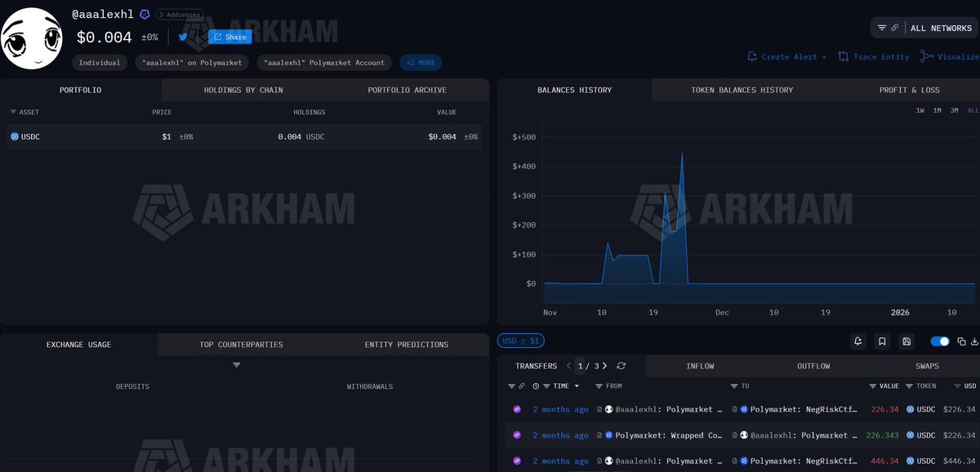Open the ALL NETWORKS filter
Screen dimensions: 980x472
click(924, 28)
